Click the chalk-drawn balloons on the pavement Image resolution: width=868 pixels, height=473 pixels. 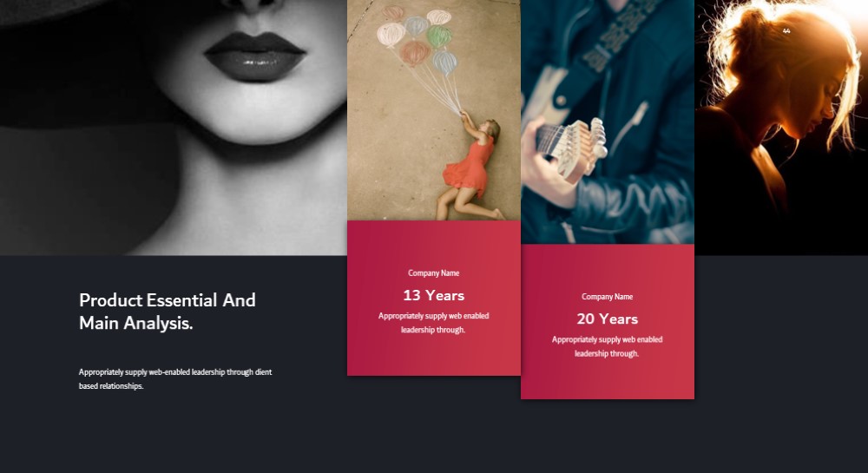418,43
